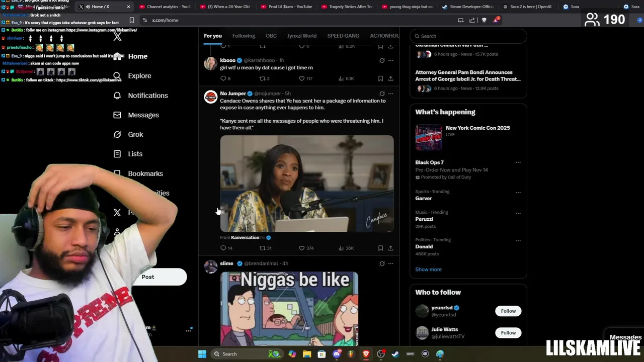The image size is (644, 362).
Task: Switch to the OBC tab
Action: 271,36
